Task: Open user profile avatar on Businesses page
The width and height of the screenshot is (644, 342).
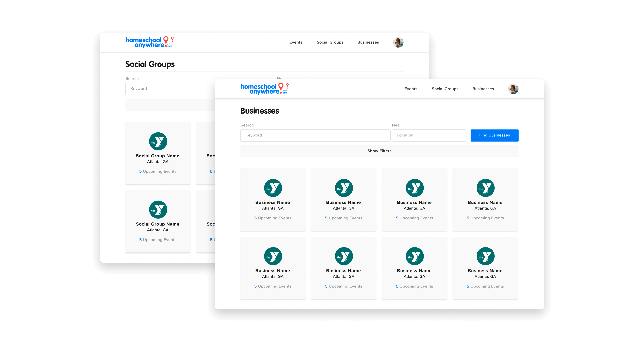Action: [513, 89]
